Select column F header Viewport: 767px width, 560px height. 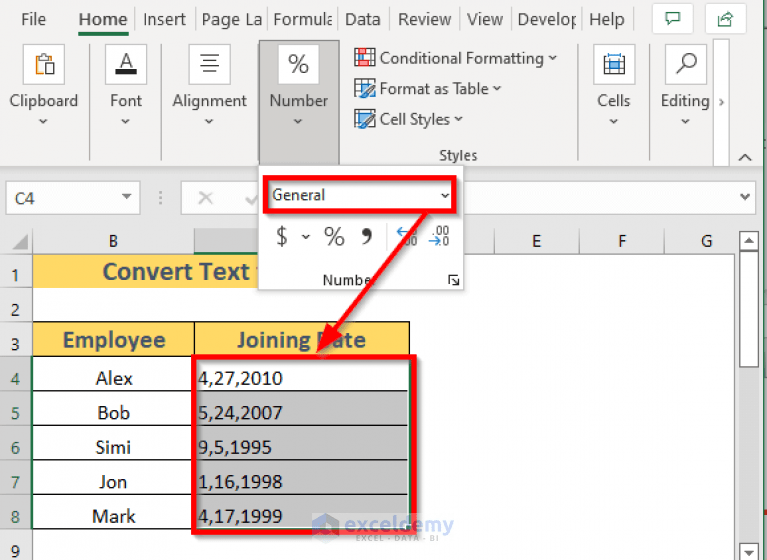coord(622,241)
